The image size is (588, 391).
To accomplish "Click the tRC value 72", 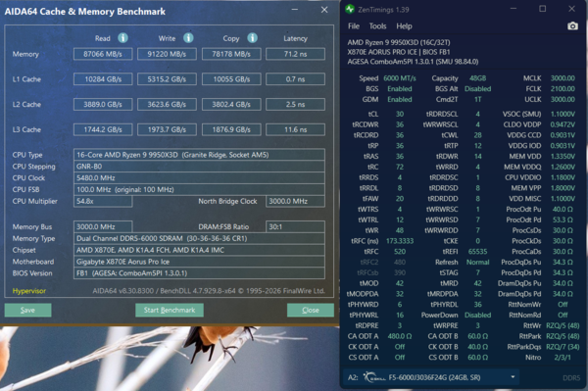I will click(x=400, y=167).
